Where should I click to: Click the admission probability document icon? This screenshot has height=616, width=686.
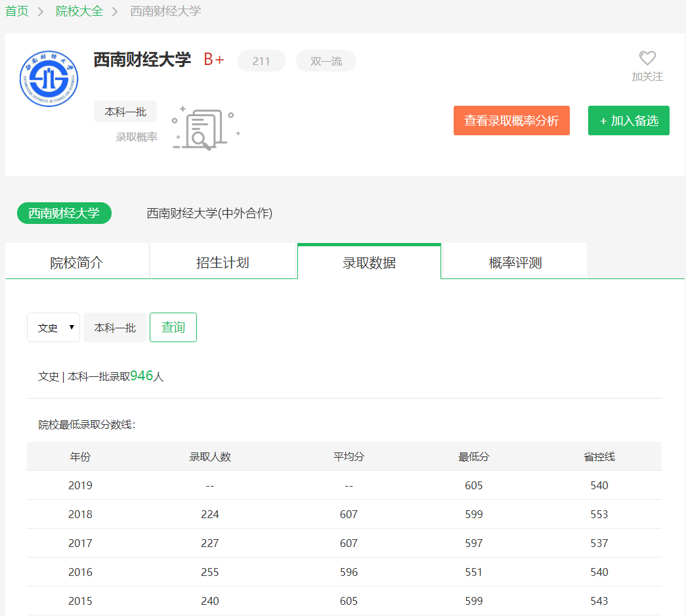click(205, 128)
